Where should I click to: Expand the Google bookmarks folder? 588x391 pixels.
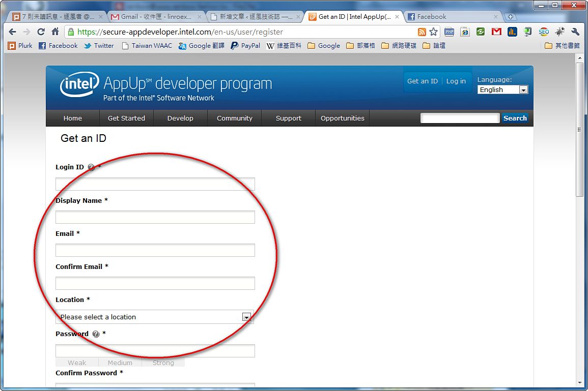click(x=324, y=46)
